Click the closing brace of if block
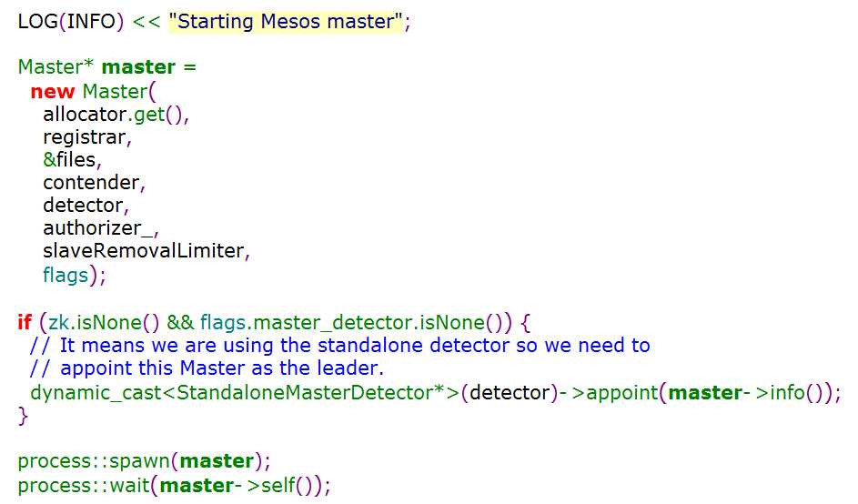 click(23, 417)
